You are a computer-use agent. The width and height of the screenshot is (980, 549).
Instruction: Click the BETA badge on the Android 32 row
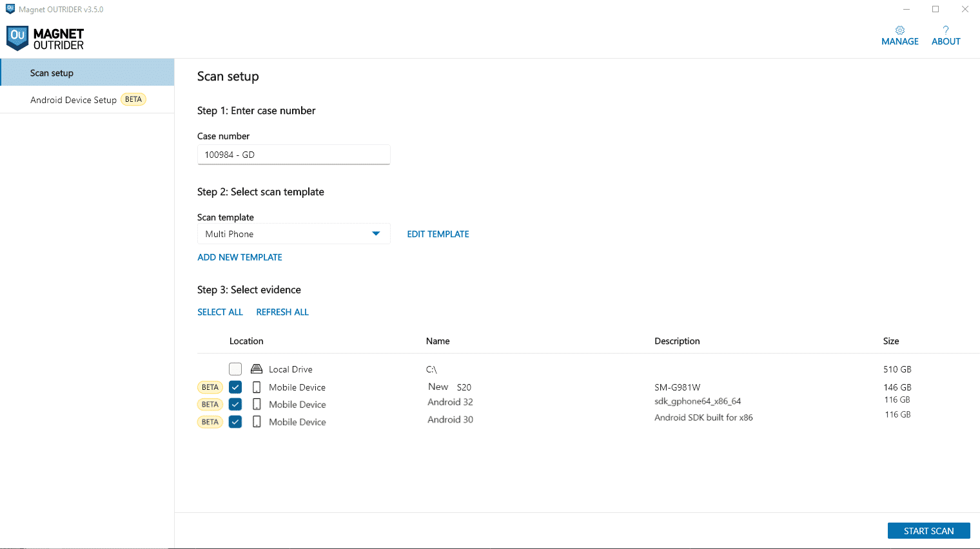coord(210,405)
